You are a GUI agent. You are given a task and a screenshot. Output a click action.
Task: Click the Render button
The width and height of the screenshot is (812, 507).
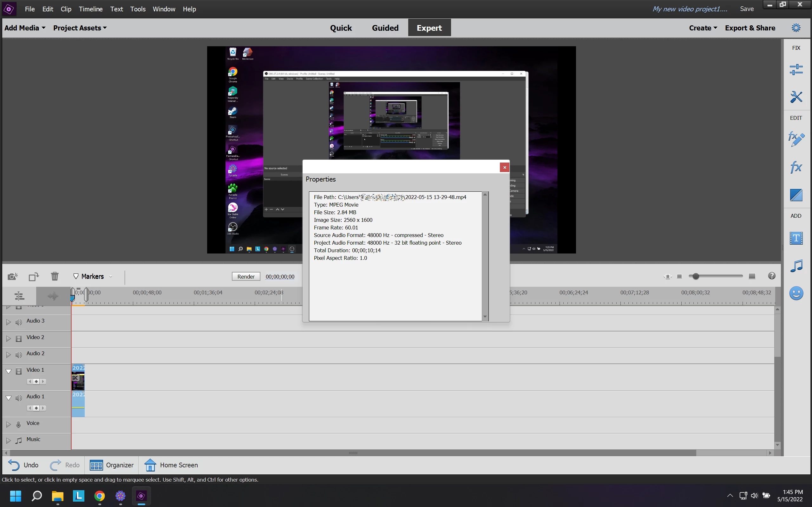click(246, 276)
